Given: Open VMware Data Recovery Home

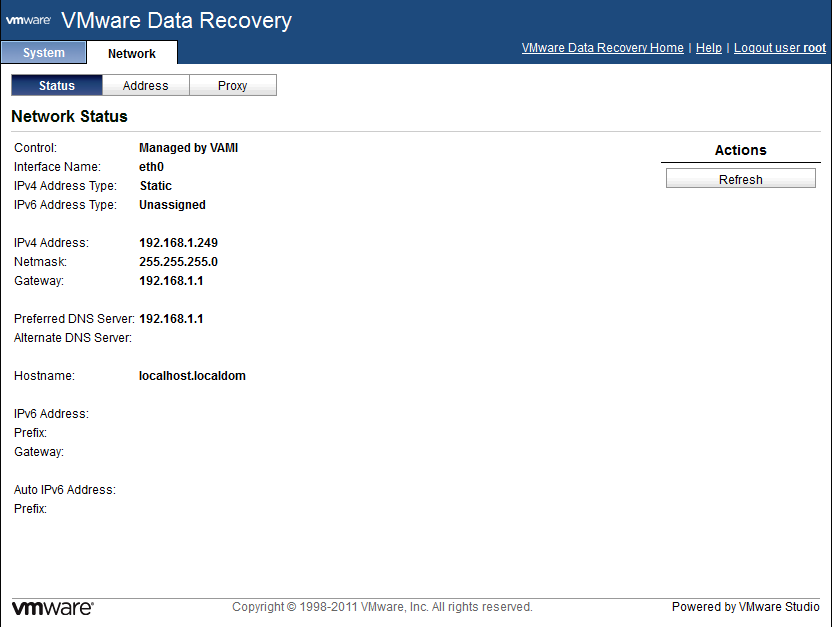Looking at the screenshot, I should pos(602,47).
